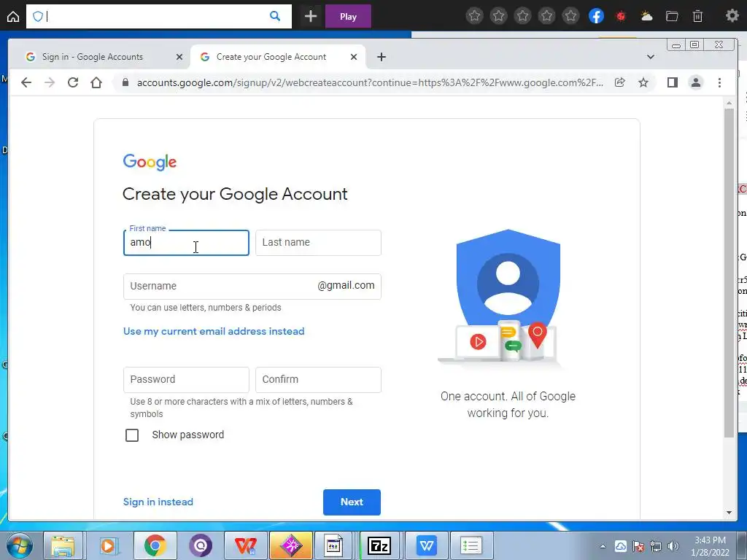Click the Password field
Screen dimensions: 747x560
186,379
